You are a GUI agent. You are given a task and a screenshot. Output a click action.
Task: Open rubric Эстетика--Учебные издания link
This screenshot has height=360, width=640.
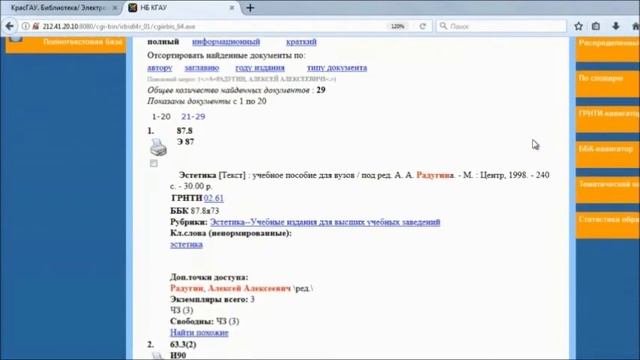coord(325,222)
